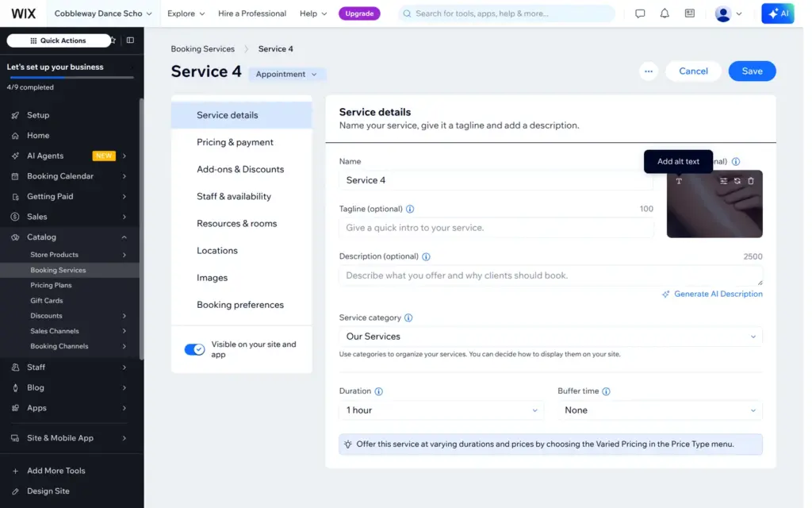Collapse the Catalog section in sidebar
Viewport: 812px width, 508px height.
124,237
